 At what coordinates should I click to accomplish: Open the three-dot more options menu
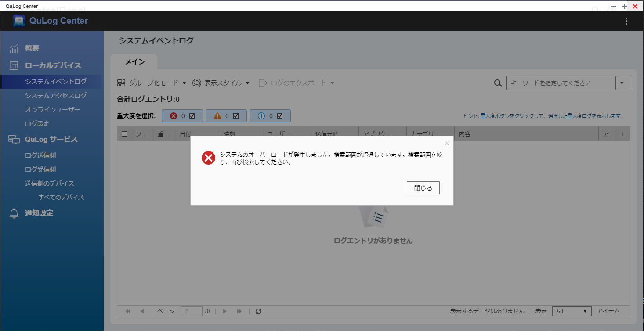626,21
